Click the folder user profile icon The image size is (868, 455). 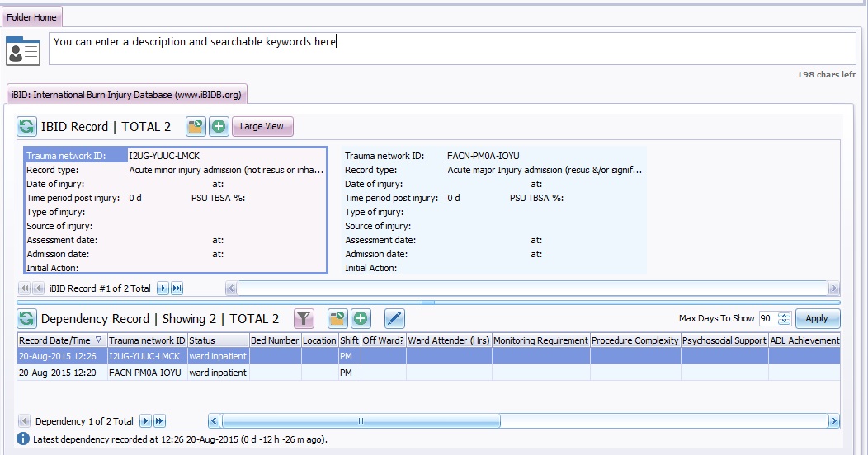[23, 50]
